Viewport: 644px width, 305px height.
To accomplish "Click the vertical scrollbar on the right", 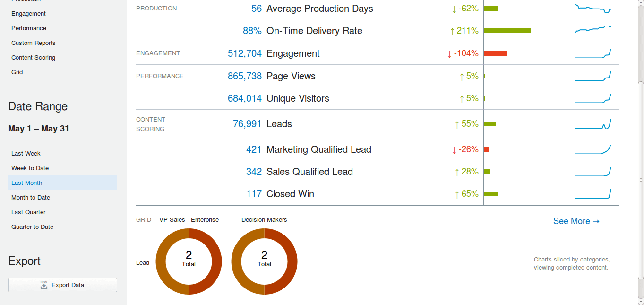I will pyautogui.click(x=640, y=180).
